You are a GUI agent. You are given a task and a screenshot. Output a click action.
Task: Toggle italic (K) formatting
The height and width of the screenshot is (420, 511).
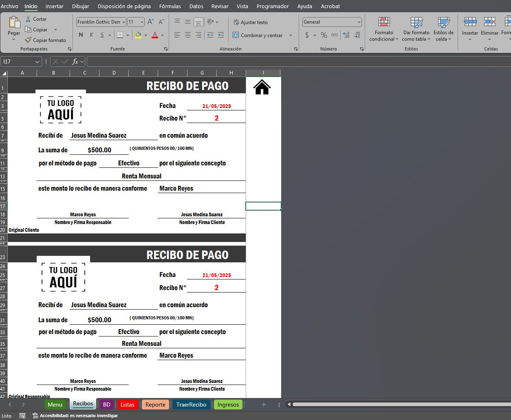(x=91, y=35)
